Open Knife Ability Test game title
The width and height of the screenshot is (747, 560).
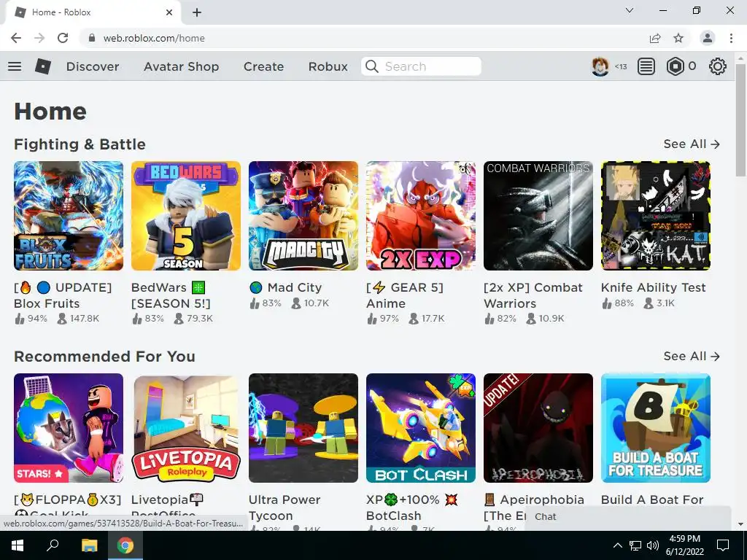coord(653,287)
